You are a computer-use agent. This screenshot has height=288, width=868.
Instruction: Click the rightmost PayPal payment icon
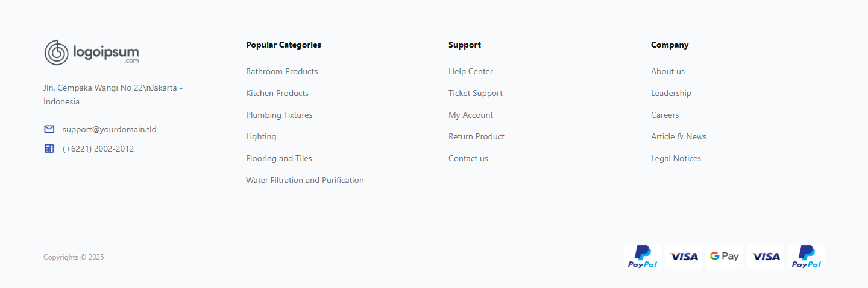tap(806, 257)
